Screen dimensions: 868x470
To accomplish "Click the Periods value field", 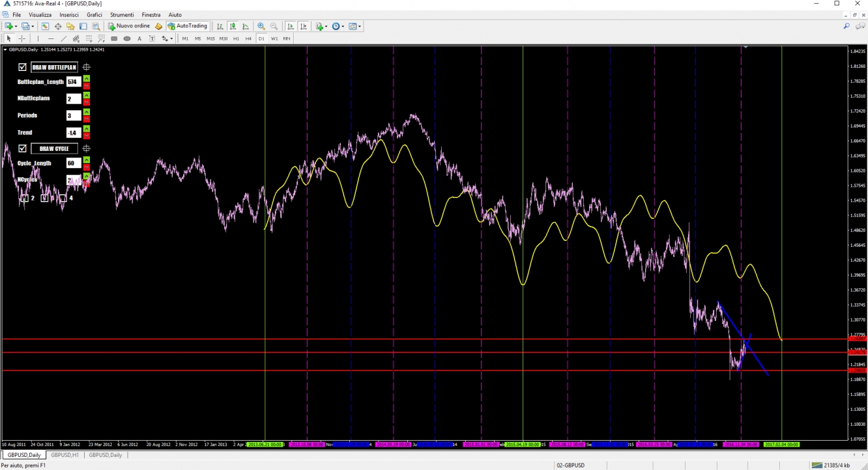I will coord(74,116).
